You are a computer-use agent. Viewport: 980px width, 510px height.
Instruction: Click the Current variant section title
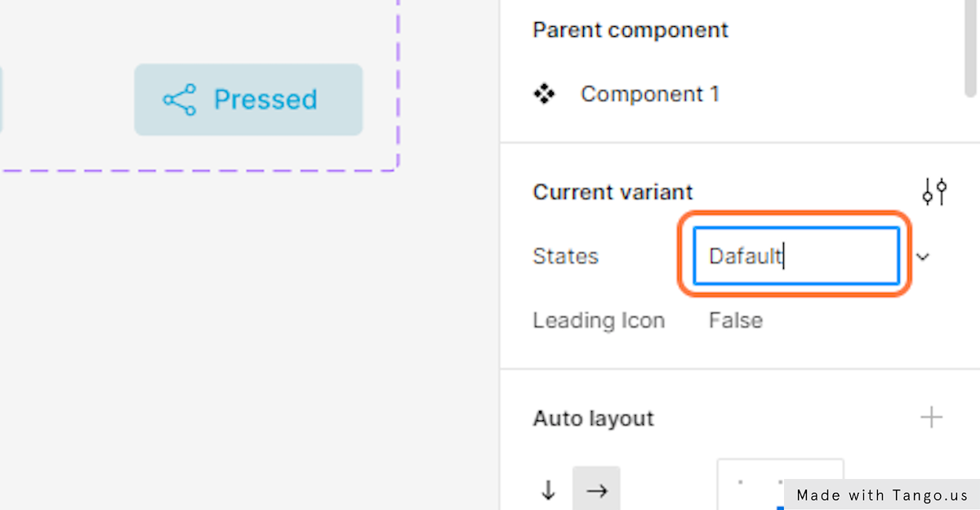[612, 192]
